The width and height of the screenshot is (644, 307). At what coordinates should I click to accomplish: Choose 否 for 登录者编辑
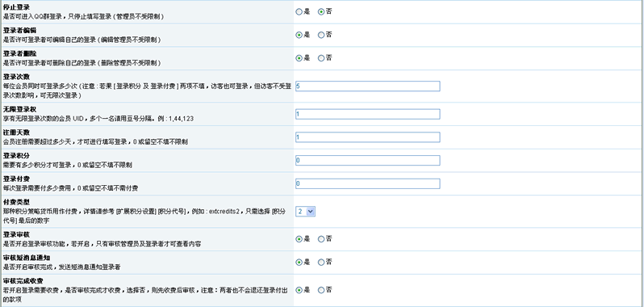coord(321,35)
